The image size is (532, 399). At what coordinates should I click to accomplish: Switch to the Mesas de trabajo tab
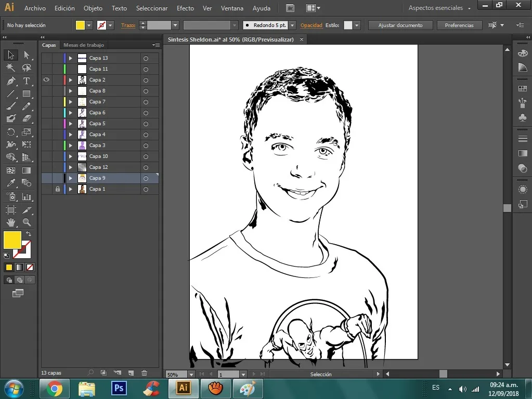click(84, 45)
